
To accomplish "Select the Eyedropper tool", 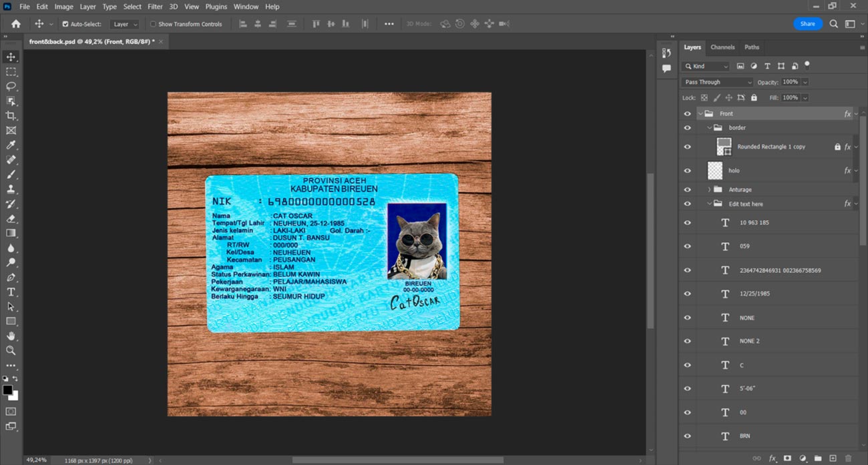I will tap(11, 145).
